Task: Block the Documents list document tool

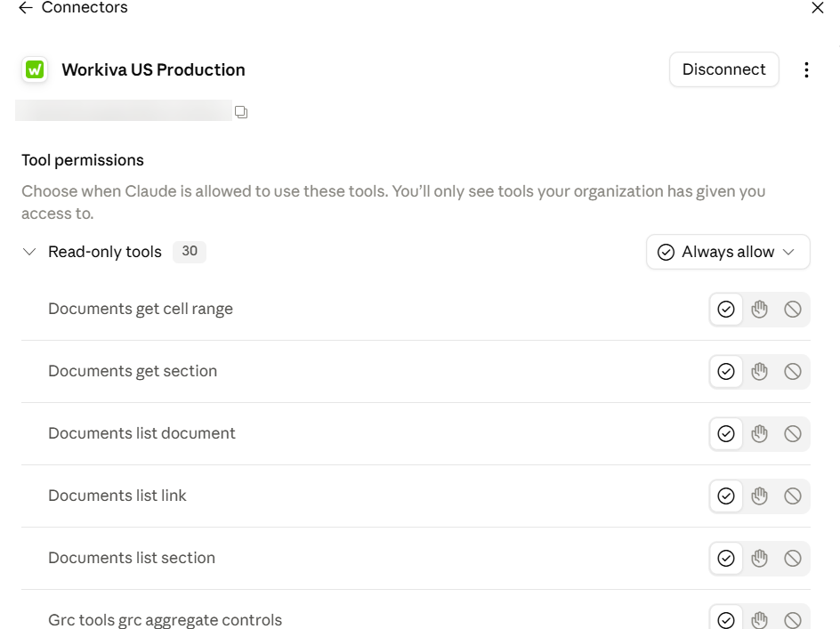Action: tap(792, 433)
